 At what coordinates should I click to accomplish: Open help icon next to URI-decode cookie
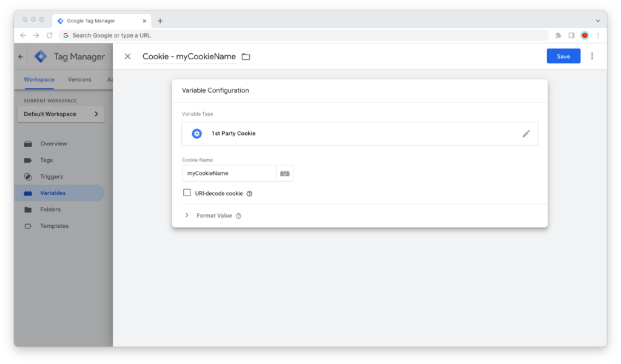[249, 193]
